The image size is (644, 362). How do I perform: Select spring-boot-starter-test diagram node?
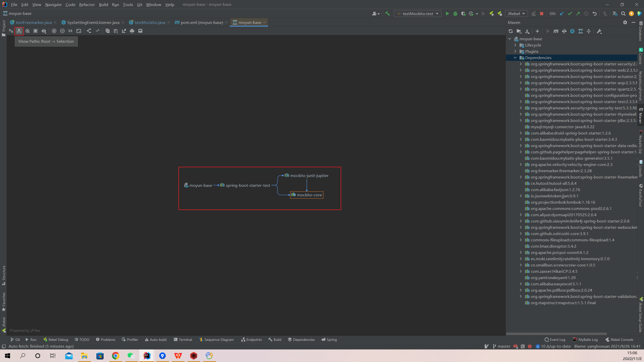(245, 185)
